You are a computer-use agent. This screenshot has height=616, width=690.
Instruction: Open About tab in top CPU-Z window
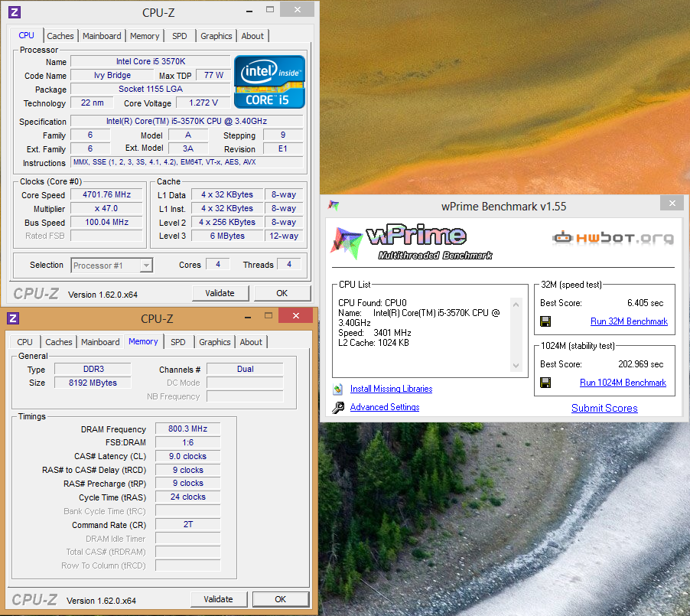click(252, 36)
